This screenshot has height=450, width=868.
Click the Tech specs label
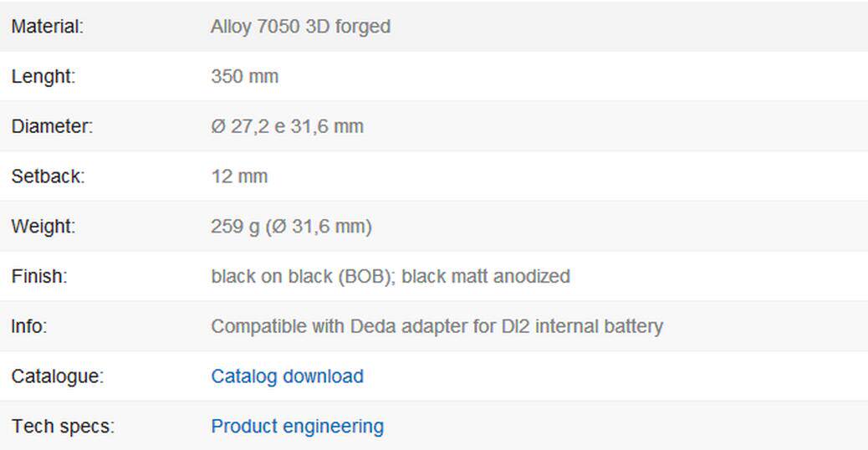(x=63, y=427)
